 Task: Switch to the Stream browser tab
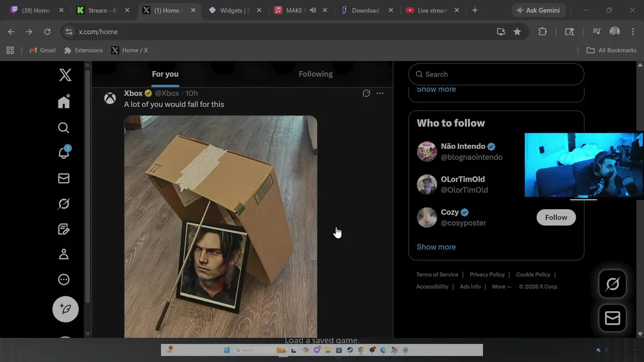[103, 10]
